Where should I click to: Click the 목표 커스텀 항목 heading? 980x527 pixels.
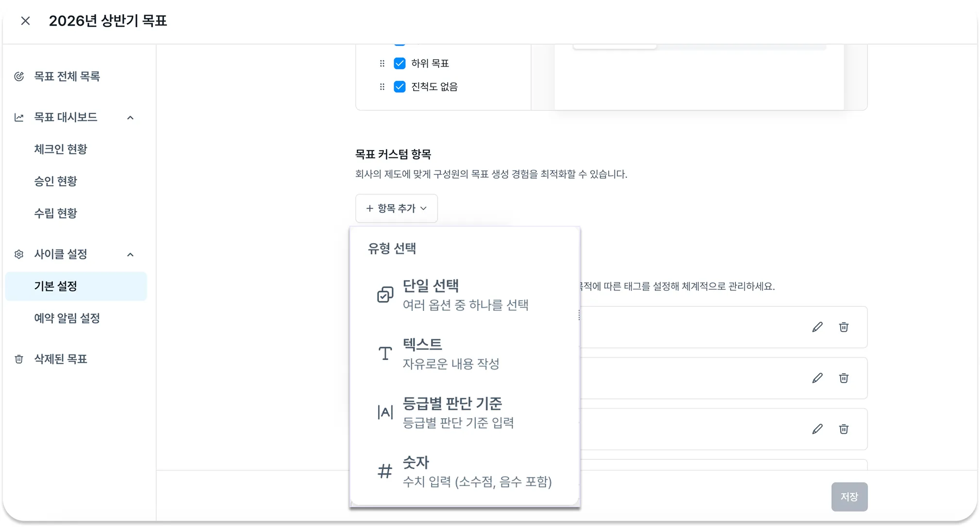pos(393,154)
